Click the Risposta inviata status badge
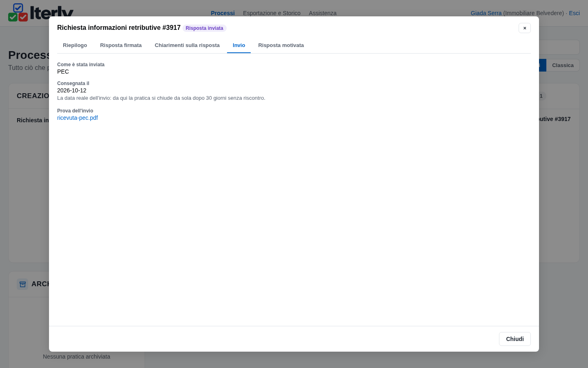 204,28
